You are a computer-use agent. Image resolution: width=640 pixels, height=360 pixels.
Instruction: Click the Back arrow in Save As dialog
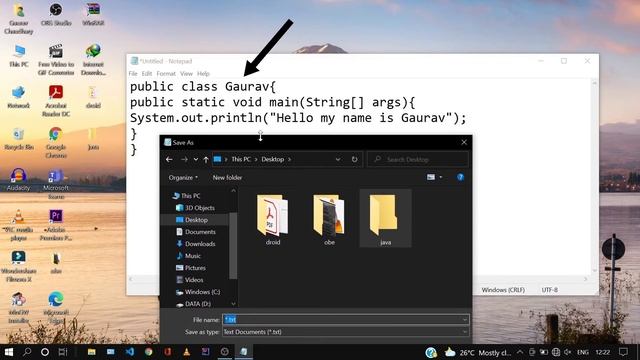[169, 159]
